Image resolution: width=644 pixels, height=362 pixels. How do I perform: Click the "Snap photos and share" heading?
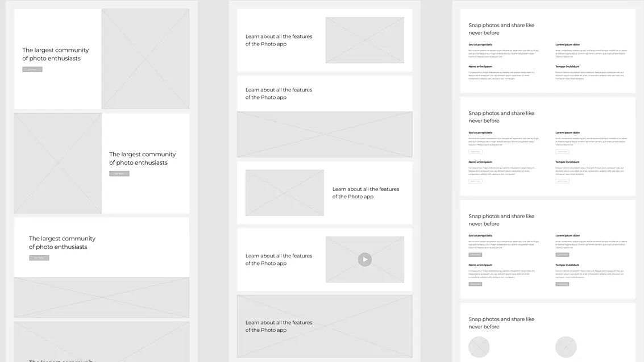[501, 28]
